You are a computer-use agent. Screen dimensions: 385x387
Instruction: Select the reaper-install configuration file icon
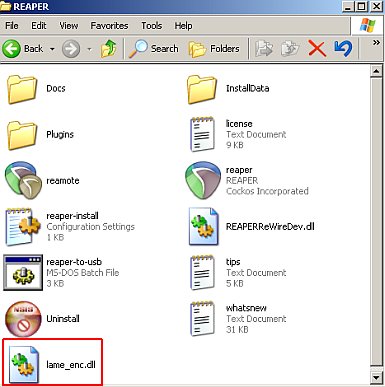pos(23,227)
